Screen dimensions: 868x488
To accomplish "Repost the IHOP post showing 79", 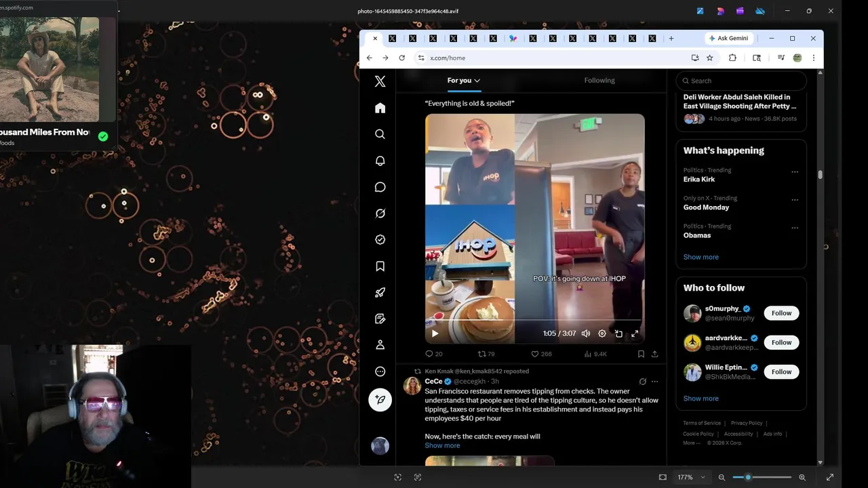I will (486, 354).
